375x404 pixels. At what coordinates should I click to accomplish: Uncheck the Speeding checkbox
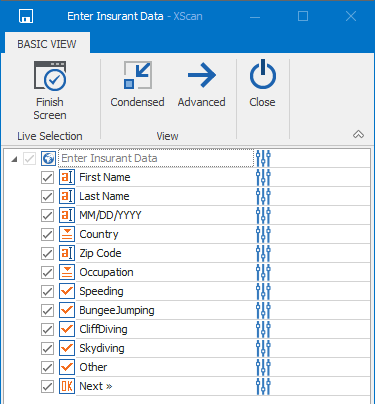pos(47,291)
